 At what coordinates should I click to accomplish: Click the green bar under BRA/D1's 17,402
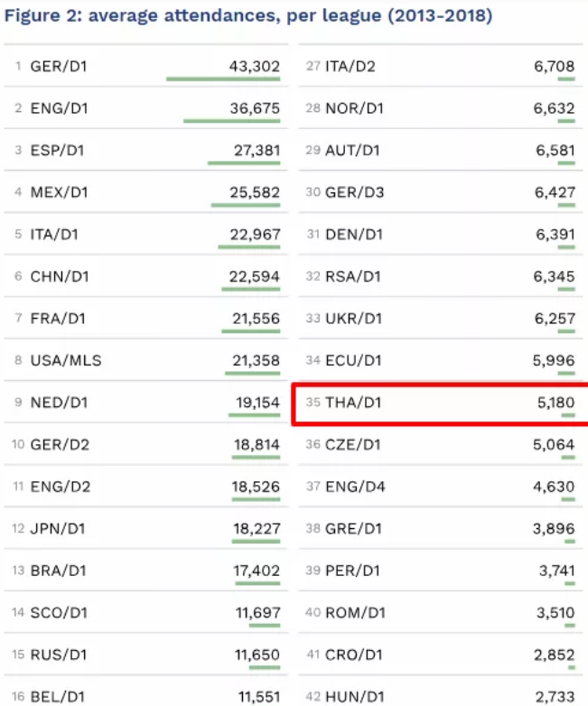pos(256,583)
